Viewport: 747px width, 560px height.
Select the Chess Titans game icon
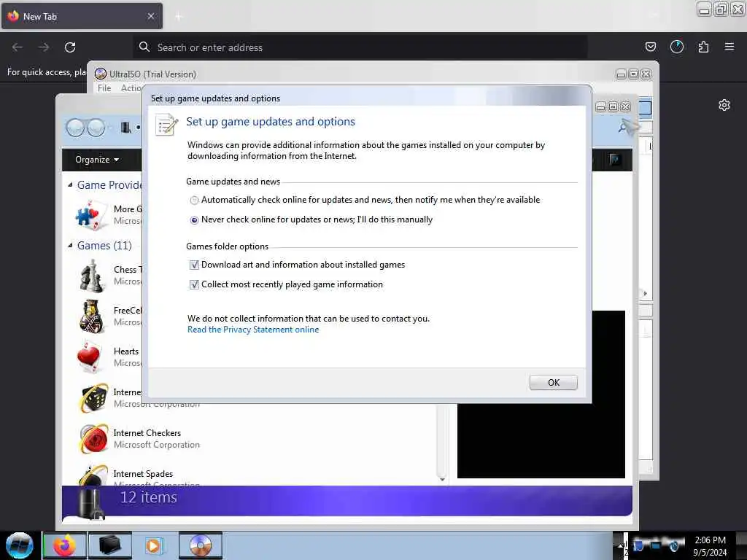91,276
